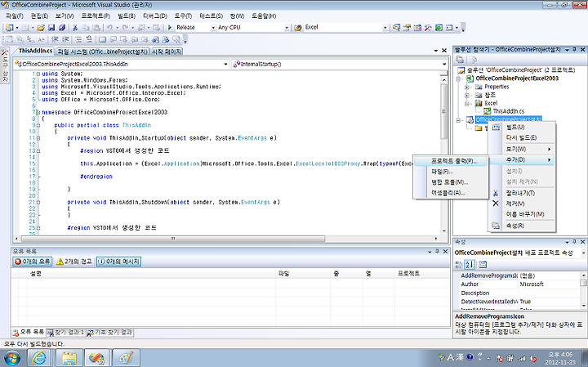Click the Save disk icon
Screen dimensions: 588x367
coord(51,28)
